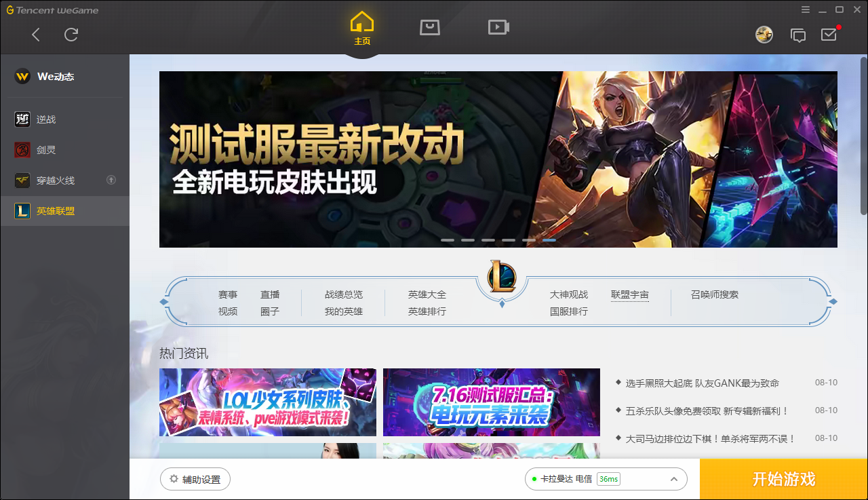
Task: Click the back arrow icon
Action: (x=36, y=35)
